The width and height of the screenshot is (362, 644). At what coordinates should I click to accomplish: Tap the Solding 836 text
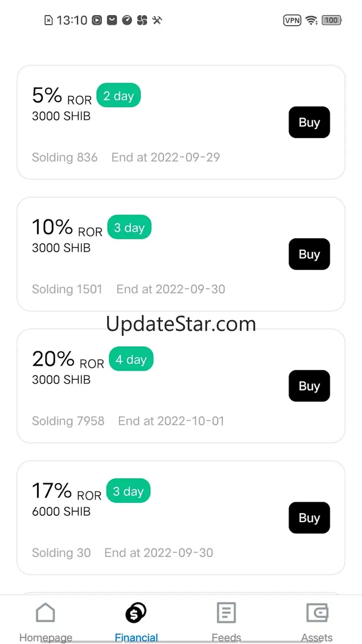[65, 158]
